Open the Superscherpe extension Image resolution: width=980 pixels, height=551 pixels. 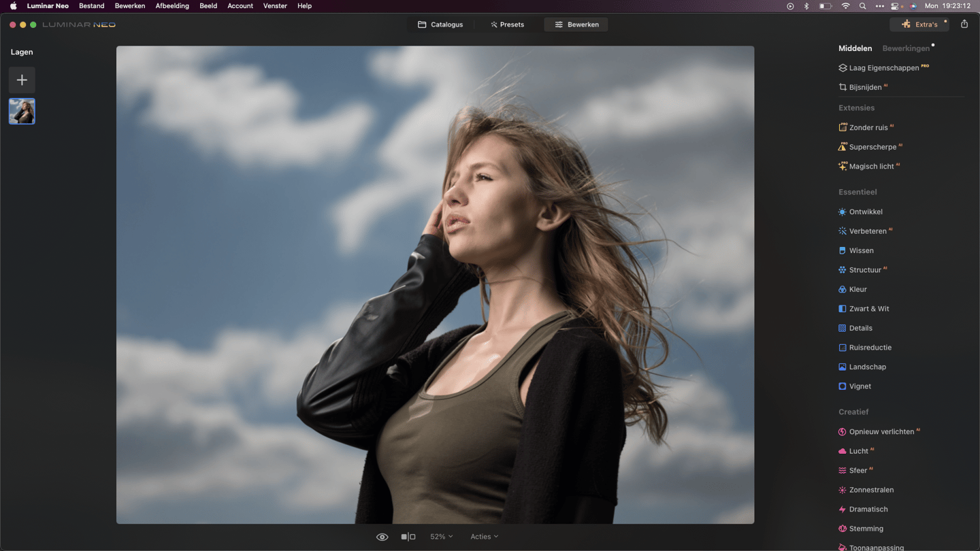pyautogui.click(x=870, y=147)
